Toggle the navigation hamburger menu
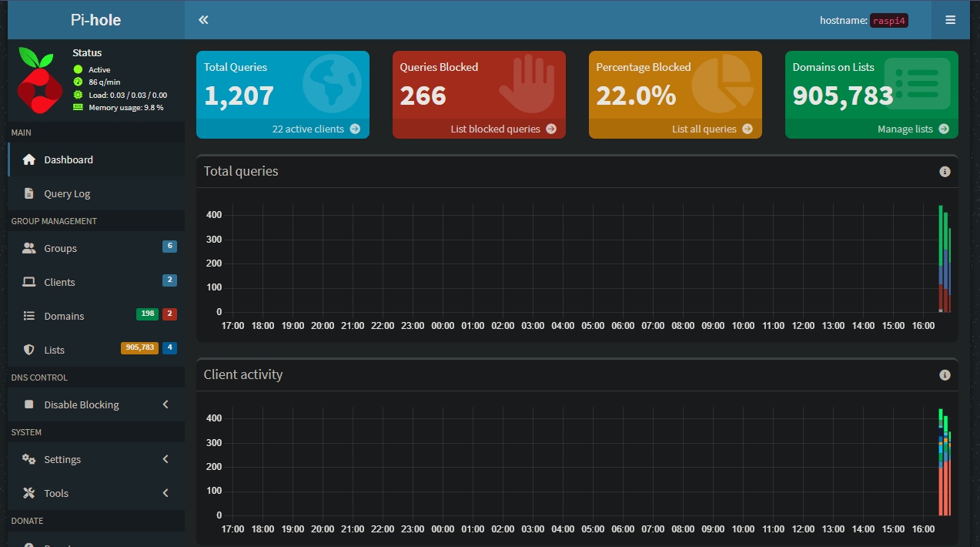The image size is (980, 547). pyautogui.click(x=950, y=19)
